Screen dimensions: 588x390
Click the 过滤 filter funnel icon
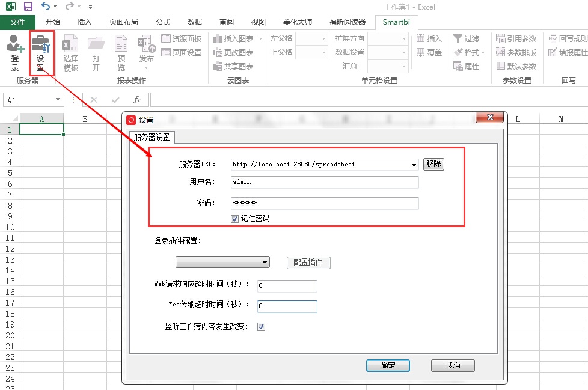tap(466, 38)
